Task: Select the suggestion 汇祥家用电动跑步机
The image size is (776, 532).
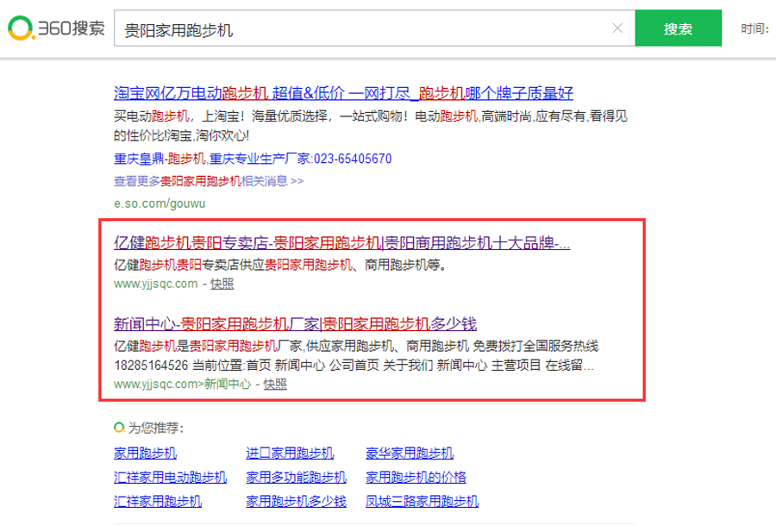Action: tap(170, 477)
